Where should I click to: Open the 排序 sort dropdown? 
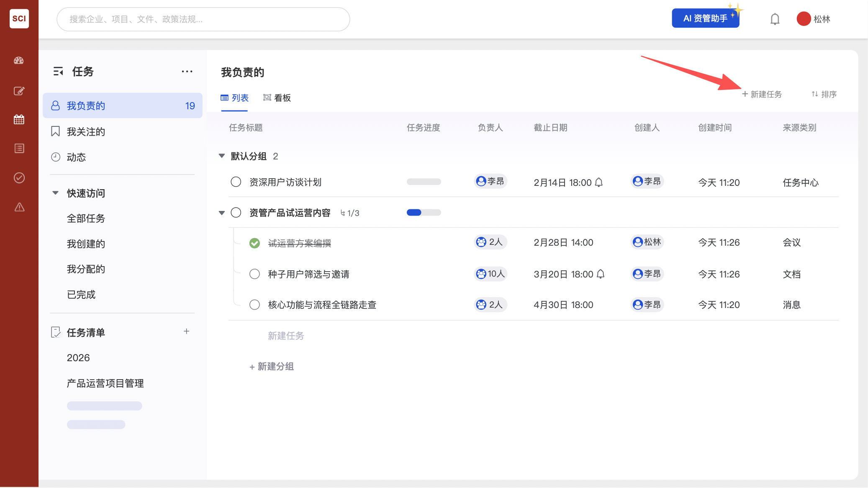pos(824,94)
